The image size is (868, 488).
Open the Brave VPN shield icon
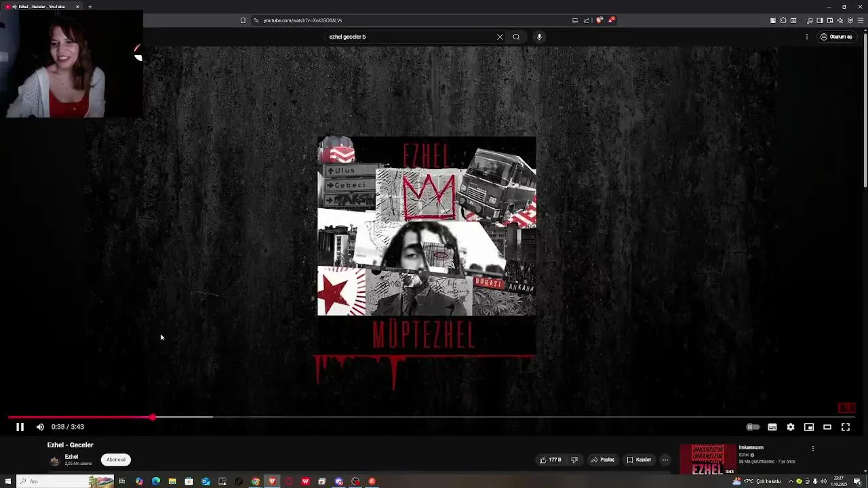(x=850, y=20)
